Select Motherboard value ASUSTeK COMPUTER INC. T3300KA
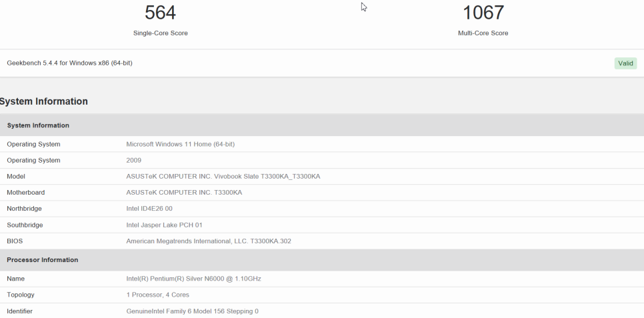This screenshot has width=644, height=318. (184, 192)
